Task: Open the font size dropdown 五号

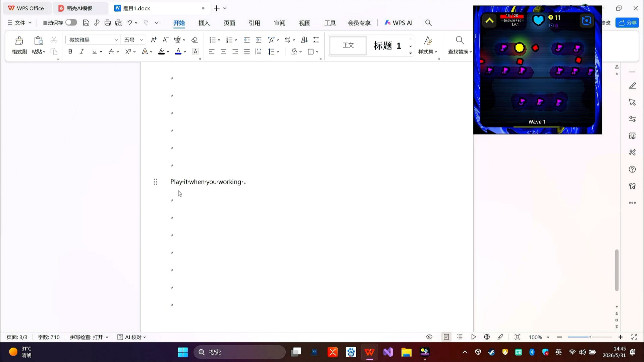Action: pyautogui.click(x=142, y=40)
